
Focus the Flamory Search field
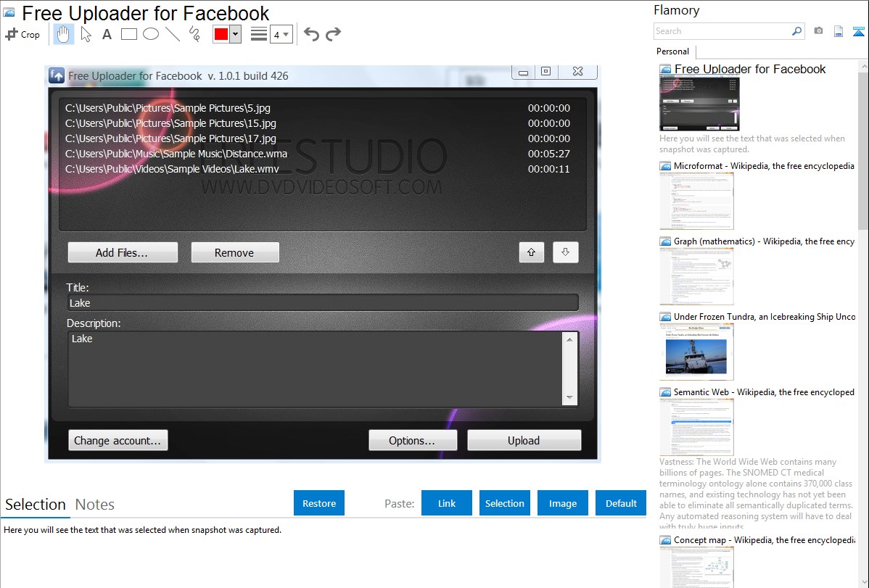click(x=722, y=31)
